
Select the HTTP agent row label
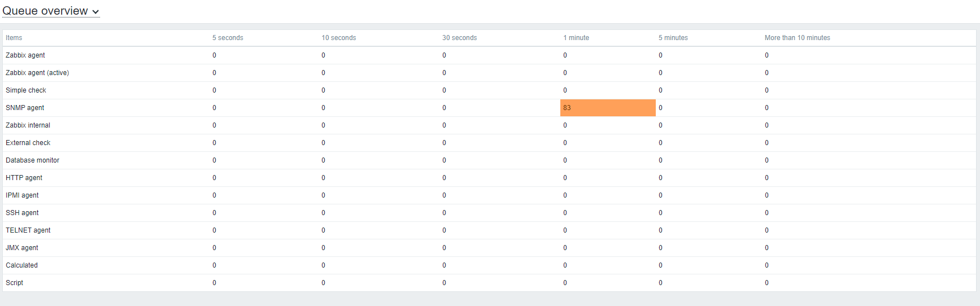tap(24, 178)
